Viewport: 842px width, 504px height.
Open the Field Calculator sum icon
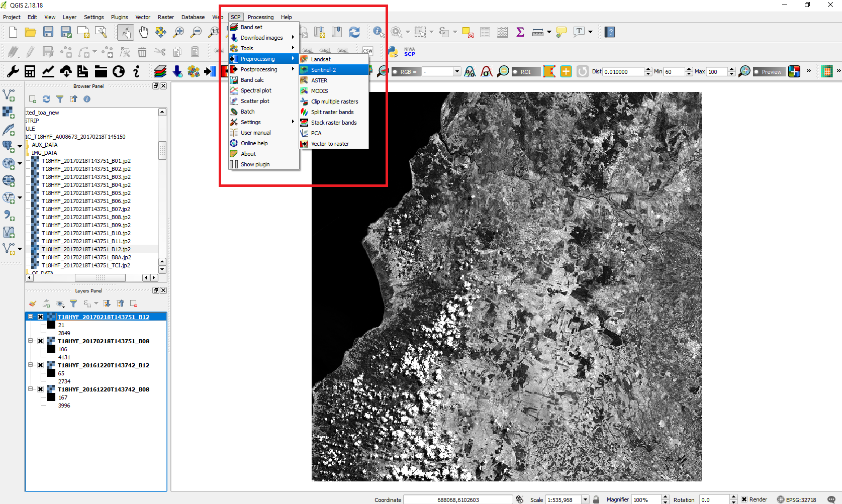(520, 32)
